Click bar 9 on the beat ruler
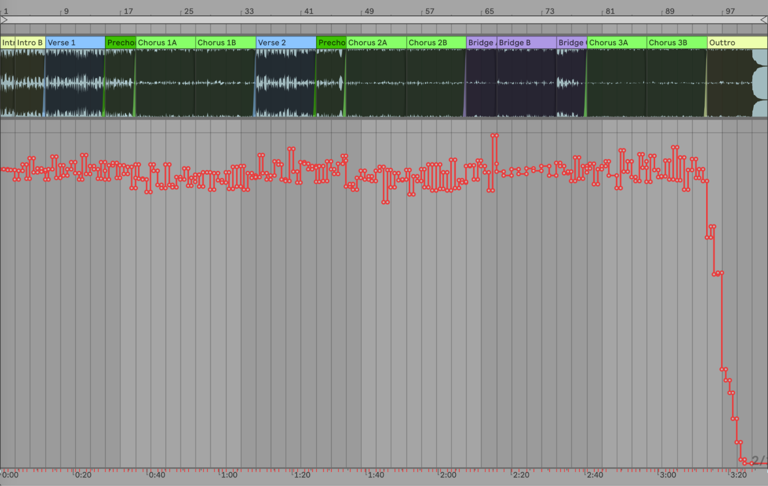Screen dimensions: 768x486 65,10
